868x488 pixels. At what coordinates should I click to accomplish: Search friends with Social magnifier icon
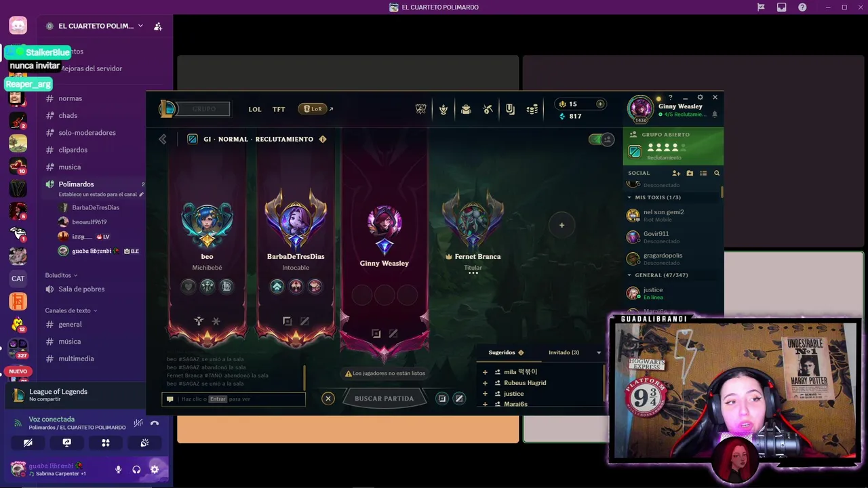pyautogui.click(x=717, y=173)
